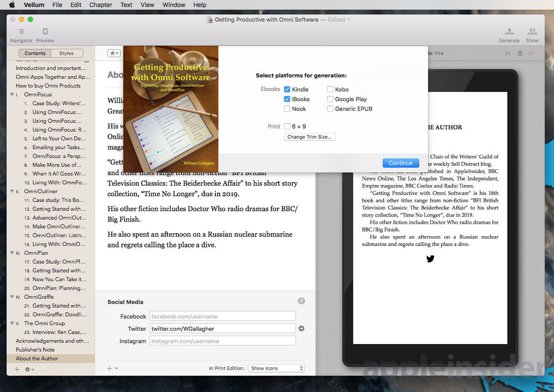Check the Nook platform
Screen dimensions: 554x392
click(287, 109)
